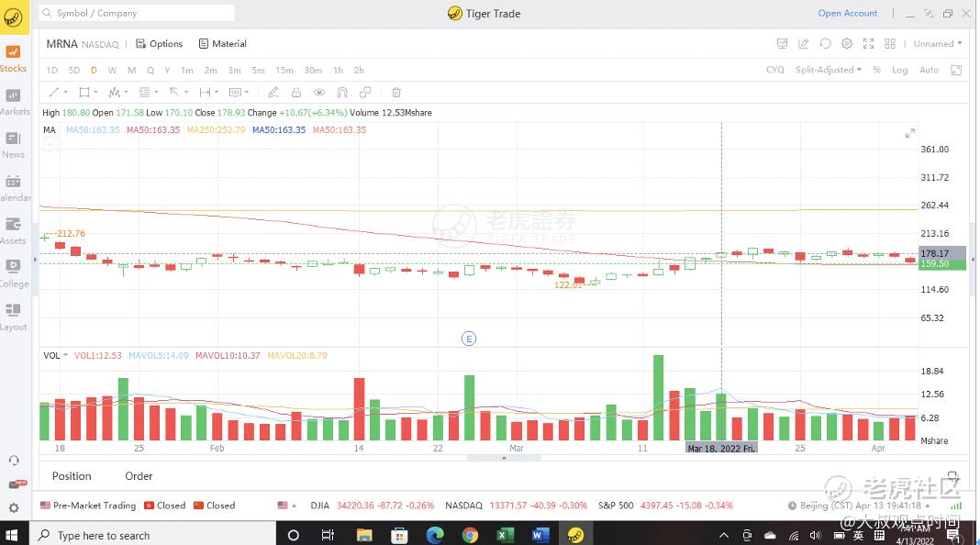Click the MA250:252.79 legend value
Image resolution: width=980 pixels, height=545 pixels.
tap(217, 130)
